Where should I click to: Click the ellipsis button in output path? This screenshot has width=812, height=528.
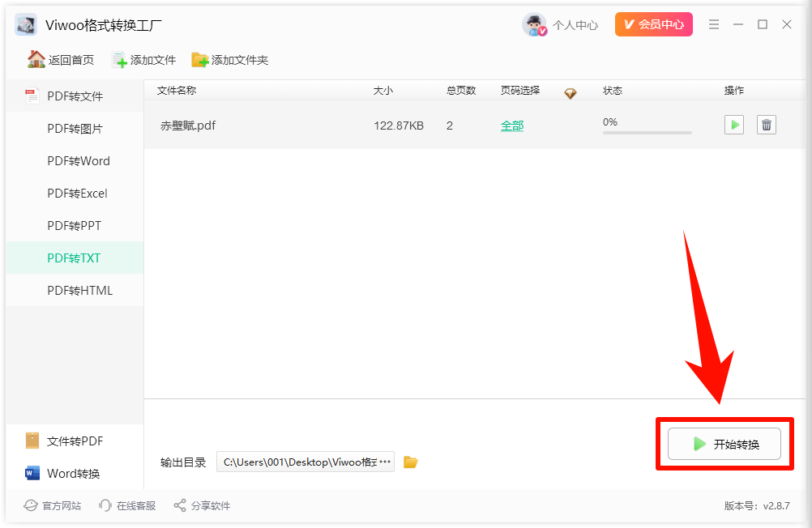385,462
